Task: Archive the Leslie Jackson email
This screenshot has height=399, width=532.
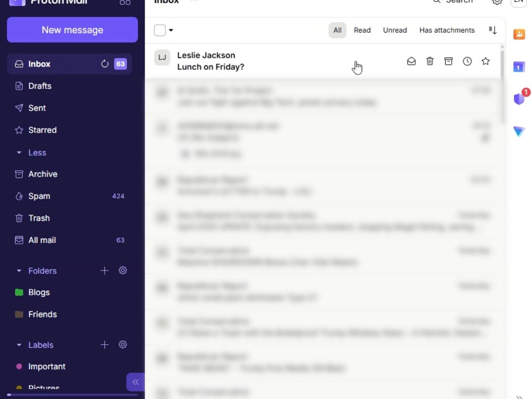Action: [x=449, y=61]
